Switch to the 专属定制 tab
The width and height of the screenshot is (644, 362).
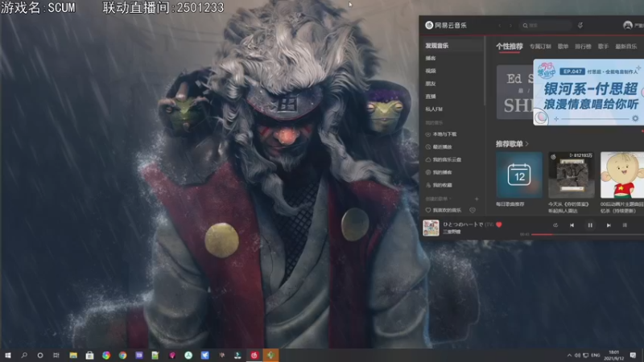click(540, 47)
